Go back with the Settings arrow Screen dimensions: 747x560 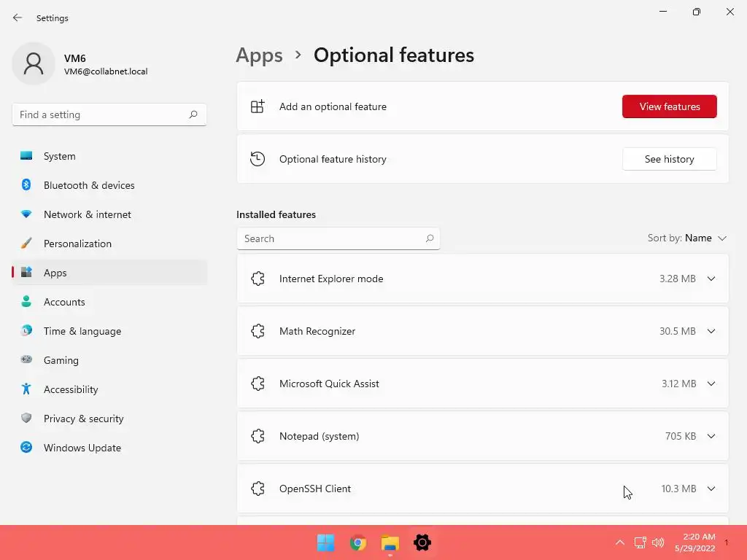click(x=18, y=17)
